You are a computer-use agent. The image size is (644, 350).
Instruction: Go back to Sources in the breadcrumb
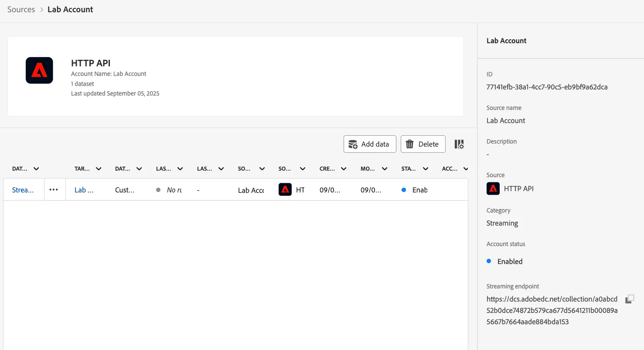tap(21, 10)
